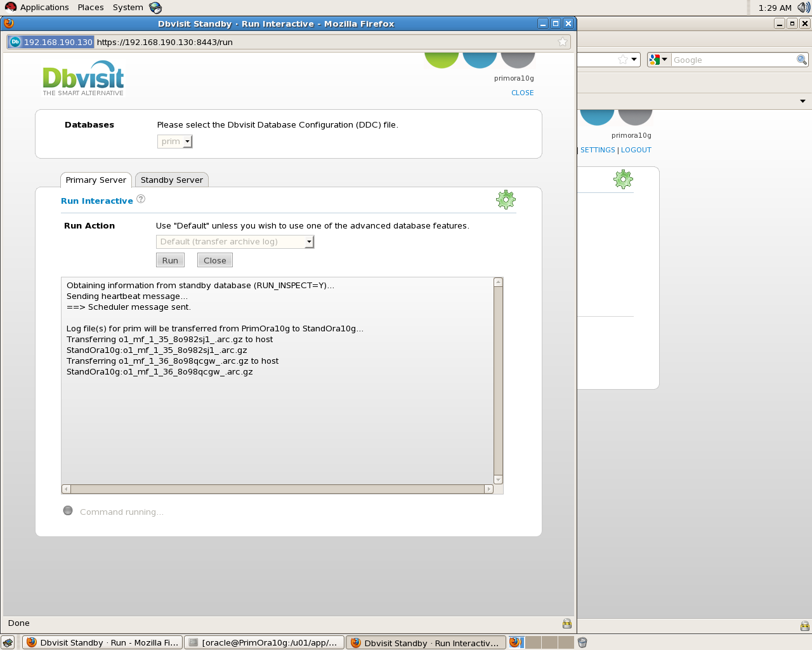Screen dimensions: 812x650
Task: Click the trash icon in bottom panel
Action: coord(582,642)
